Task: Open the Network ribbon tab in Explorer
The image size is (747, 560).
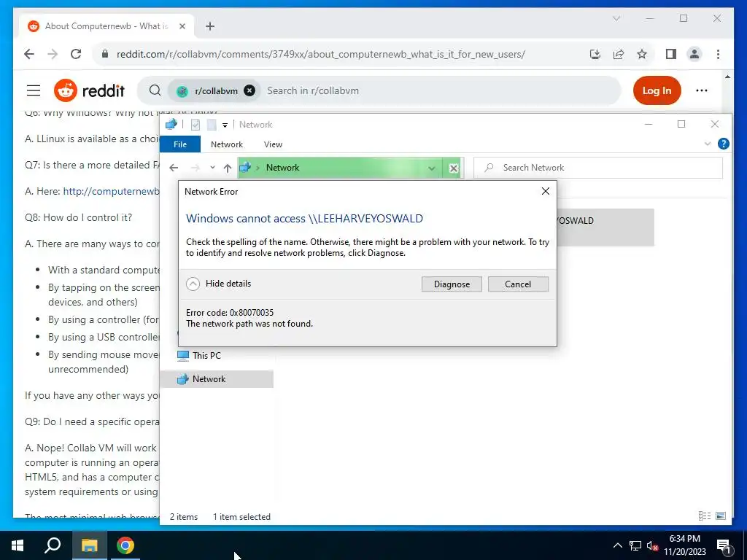Action: 227,144
